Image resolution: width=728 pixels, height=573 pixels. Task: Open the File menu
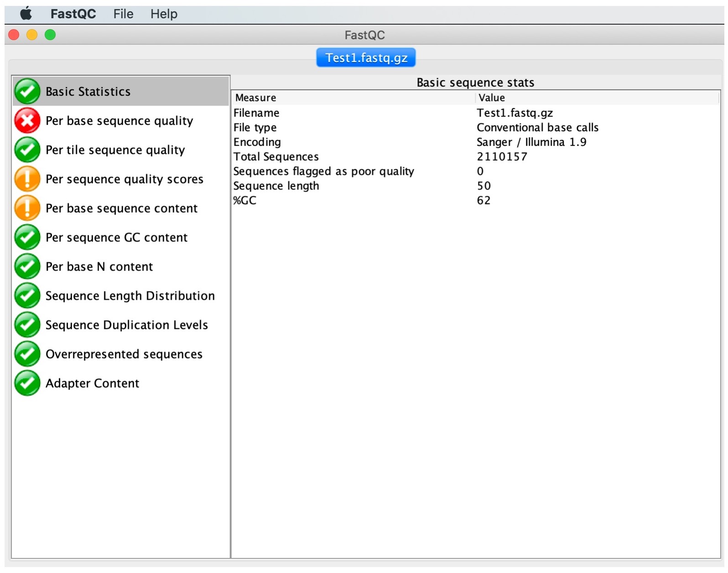pos(123,14)
